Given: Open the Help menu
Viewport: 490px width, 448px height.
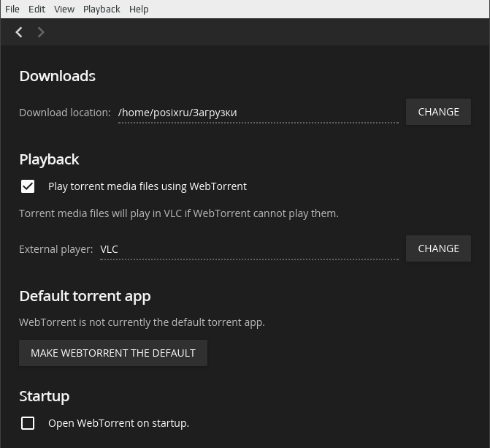Looking at the screenshot, I should [x=139, y=9].
